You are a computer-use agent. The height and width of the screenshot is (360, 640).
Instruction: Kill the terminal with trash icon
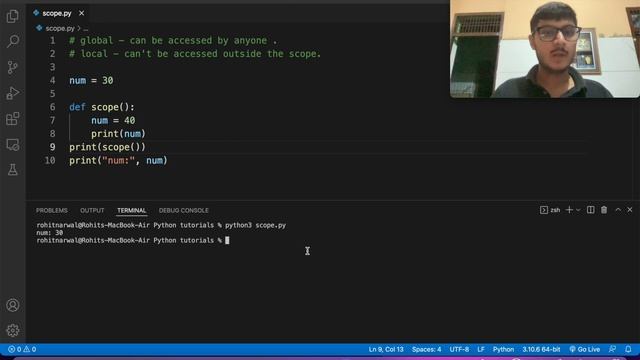604,210
